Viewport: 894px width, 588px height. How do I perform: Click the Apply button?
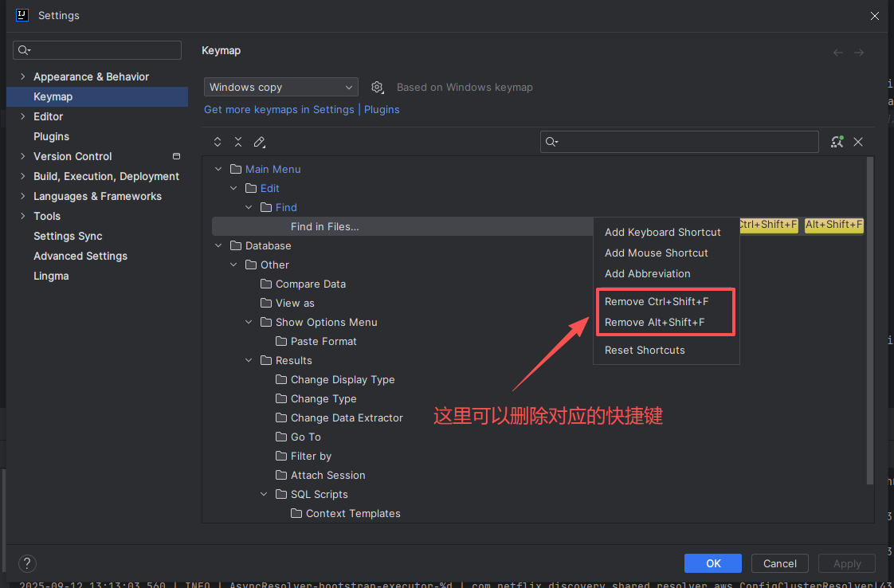tap(847, 563)
